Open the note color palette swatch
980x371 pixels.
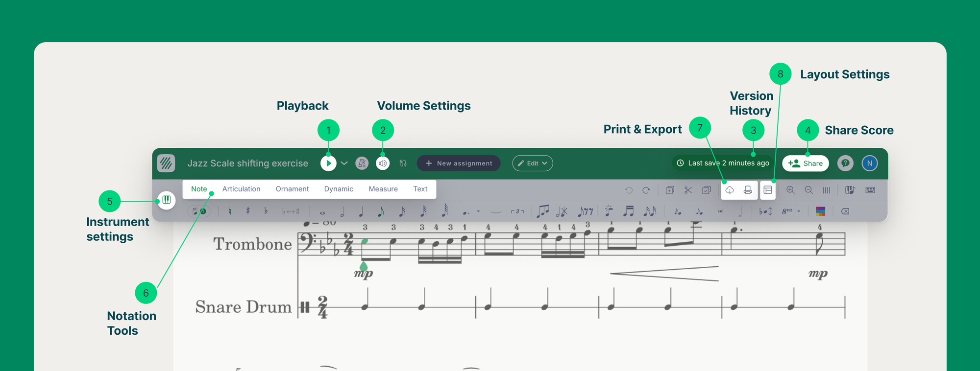820,211
